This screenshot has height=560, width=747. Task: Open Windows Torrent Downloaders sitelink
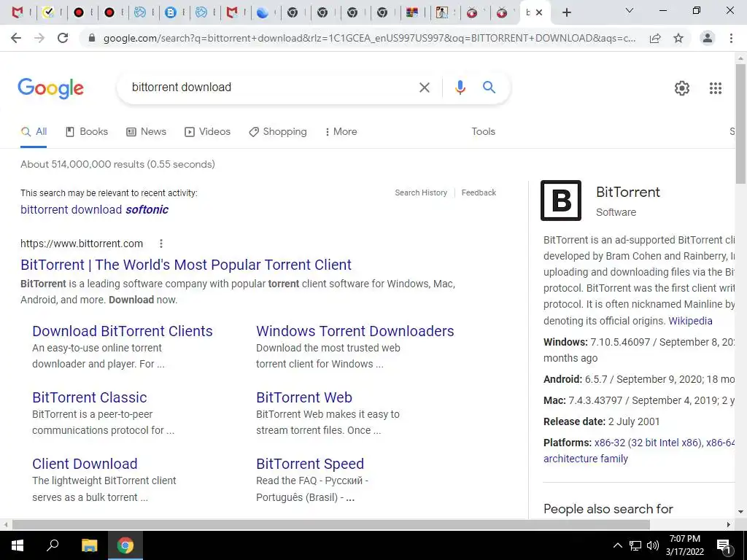click(355, 331)
